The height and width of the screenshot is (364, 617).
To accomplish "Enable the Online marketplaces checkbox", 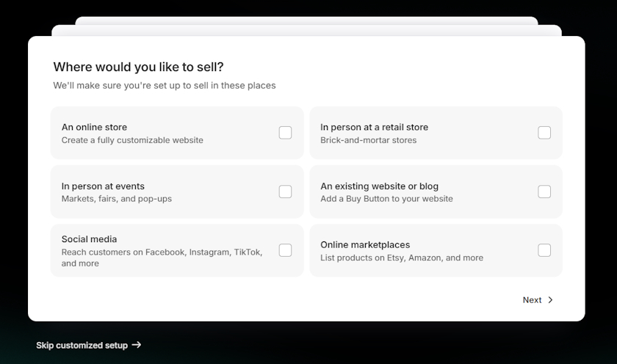I will click(544, 250).
